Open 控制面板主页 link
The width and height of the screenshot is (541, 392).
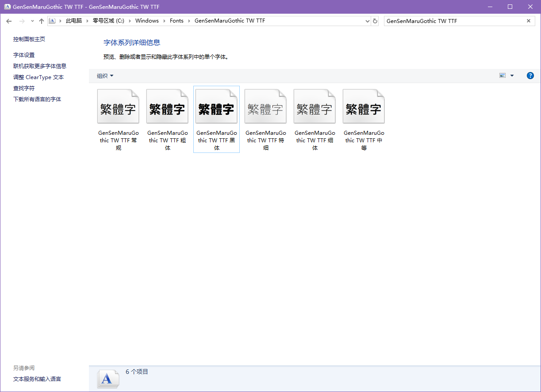(x=29, y=39)
